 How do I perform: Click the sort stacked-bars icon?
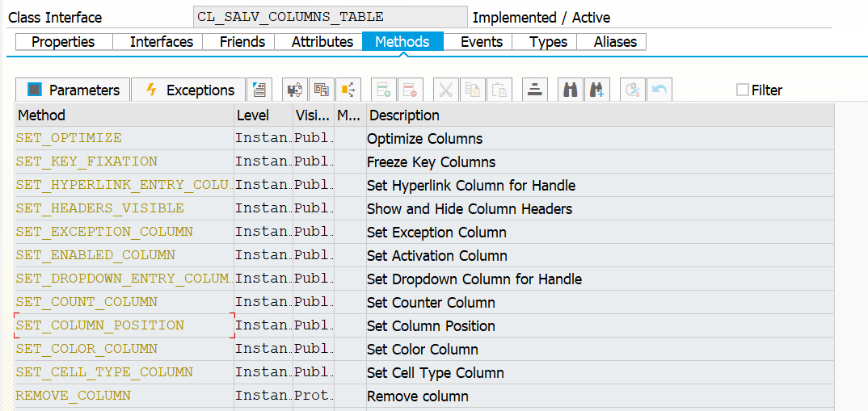pyautogui.click(x=535, y=90)
